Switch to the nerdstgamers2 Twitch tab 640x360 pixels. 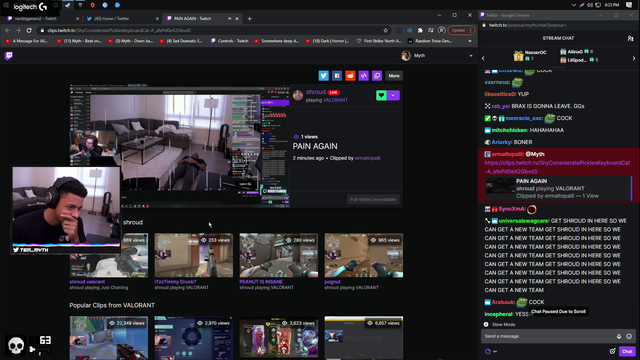pos(43,18)
